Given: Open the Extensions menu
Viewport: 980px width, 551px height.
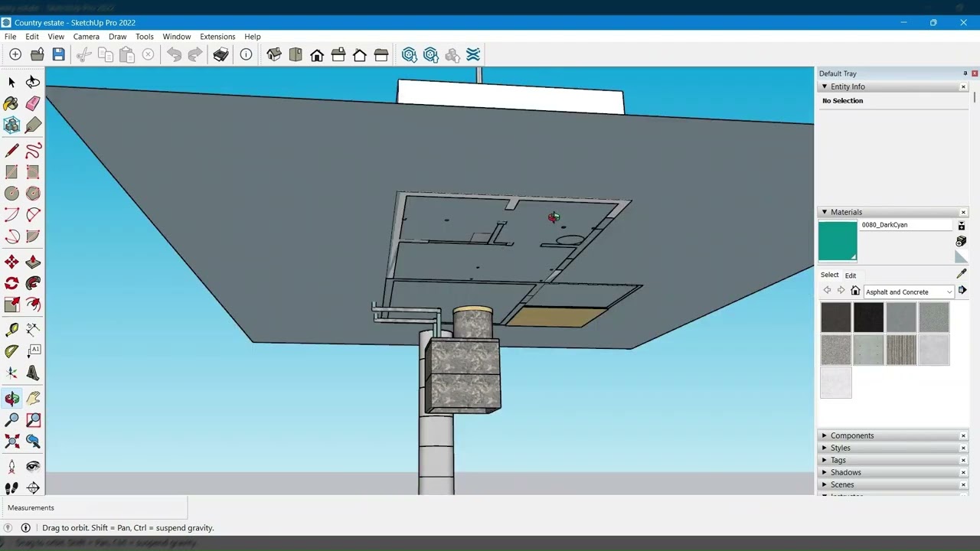Looking at the screenshot, I should [217, 37].
